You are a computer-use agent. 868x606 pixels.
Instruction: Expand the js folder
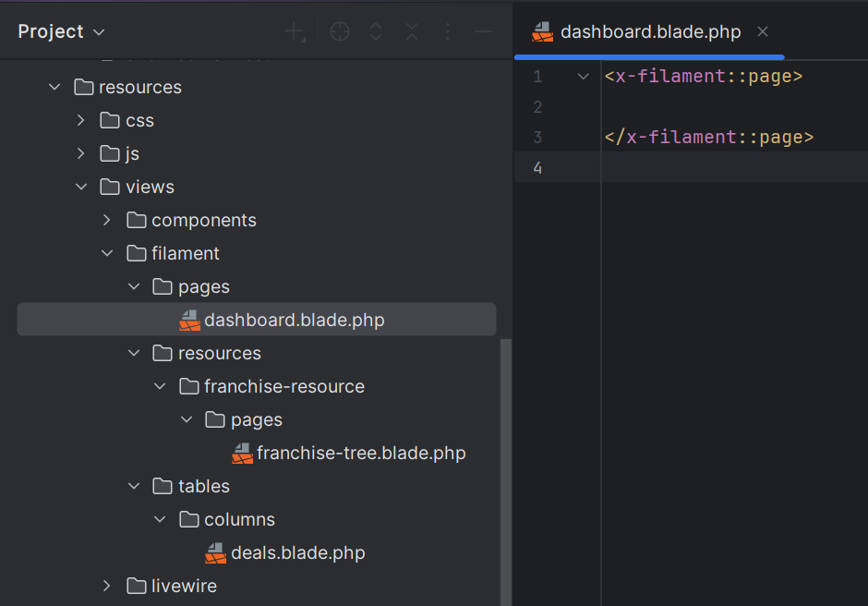[81, 154]
